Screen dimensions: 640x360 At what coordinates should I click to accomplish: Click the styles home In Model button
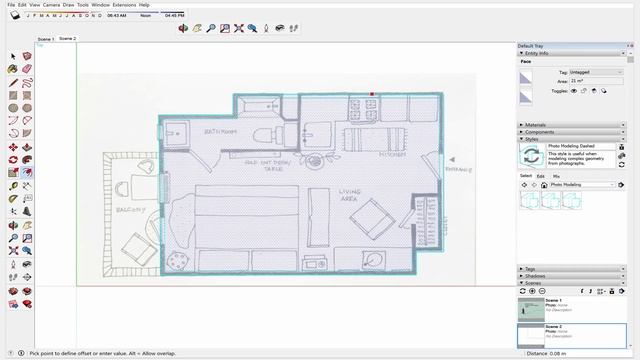(544, 185)
